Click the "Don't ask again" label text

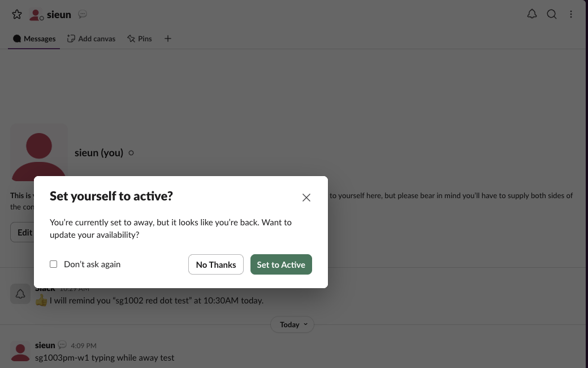pos(92,264)
